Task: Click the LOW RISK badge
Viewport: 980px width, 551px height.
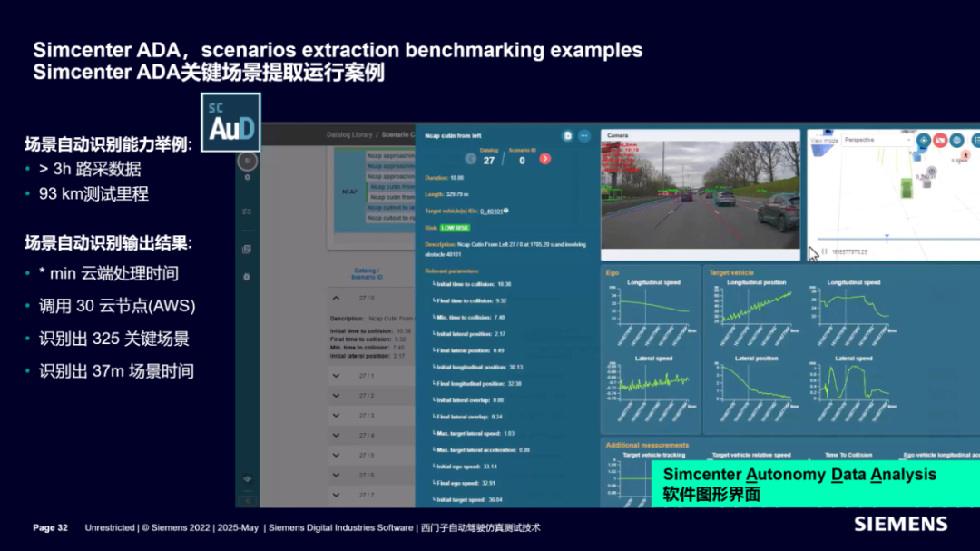Action: tap(455, 228)
